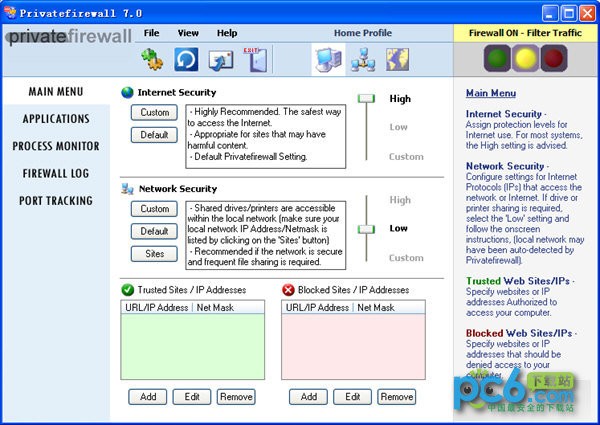
Task: Remove the selected trusted site entry
Action: coord(236,397)
